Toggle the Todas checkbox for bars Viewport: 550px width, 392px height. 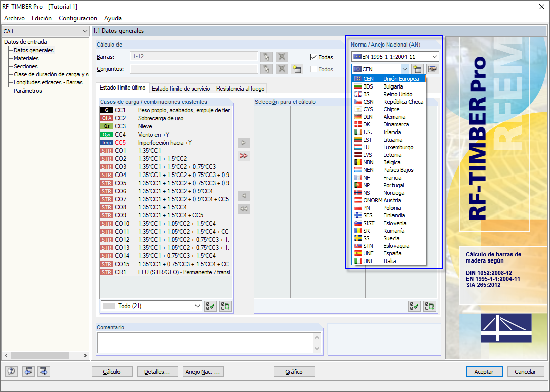pyautogui.click(x=313, y=57)
